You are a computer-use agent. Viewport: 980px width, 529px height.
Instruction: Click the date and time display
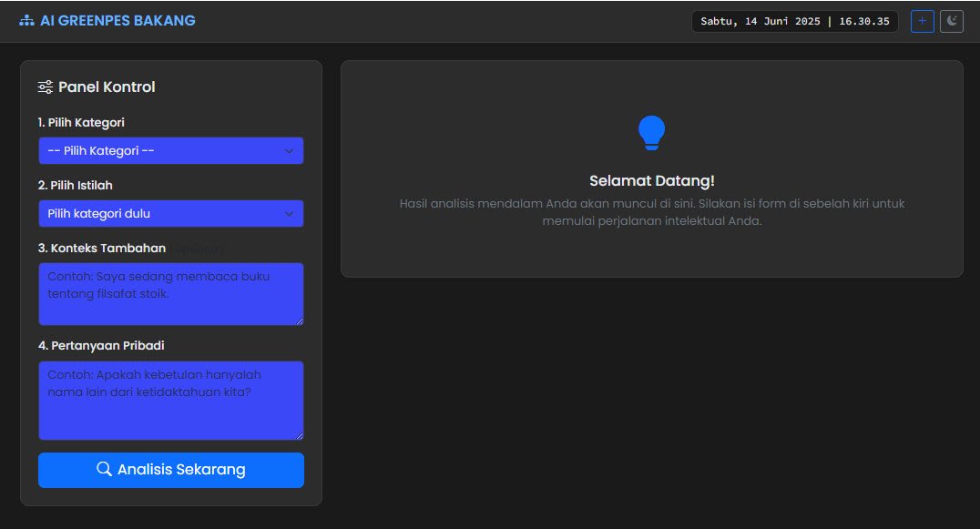pos(794,21)
